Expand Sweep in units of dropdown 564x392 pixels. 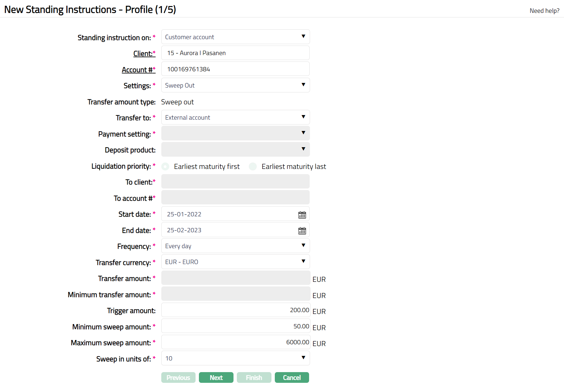tap(235, 358)
